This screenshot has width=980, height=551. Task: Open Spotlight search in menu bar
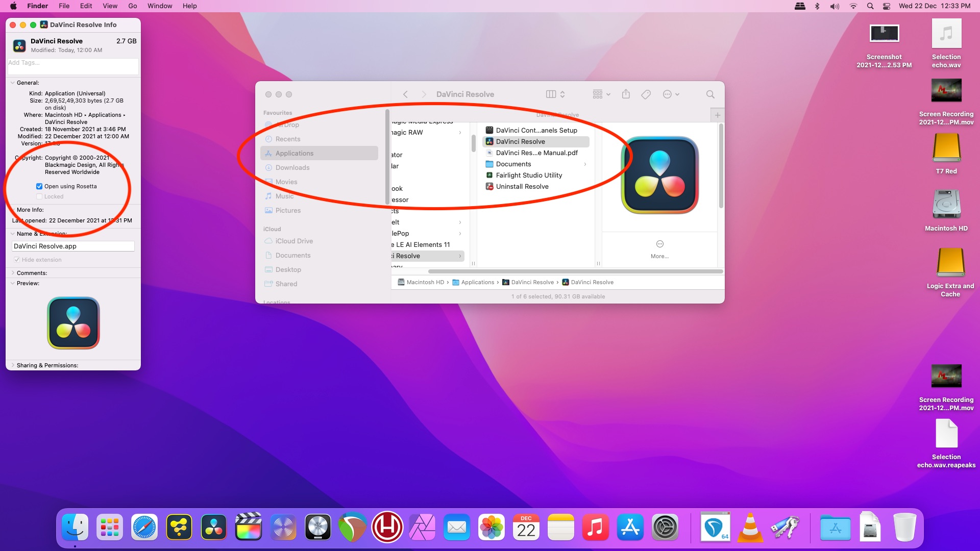870,6
